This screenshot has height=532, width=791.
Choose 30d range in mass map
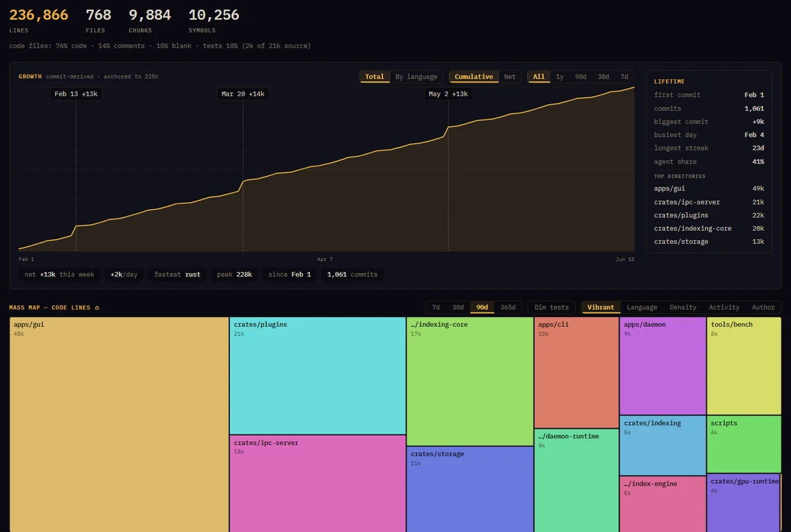[457, 307]
